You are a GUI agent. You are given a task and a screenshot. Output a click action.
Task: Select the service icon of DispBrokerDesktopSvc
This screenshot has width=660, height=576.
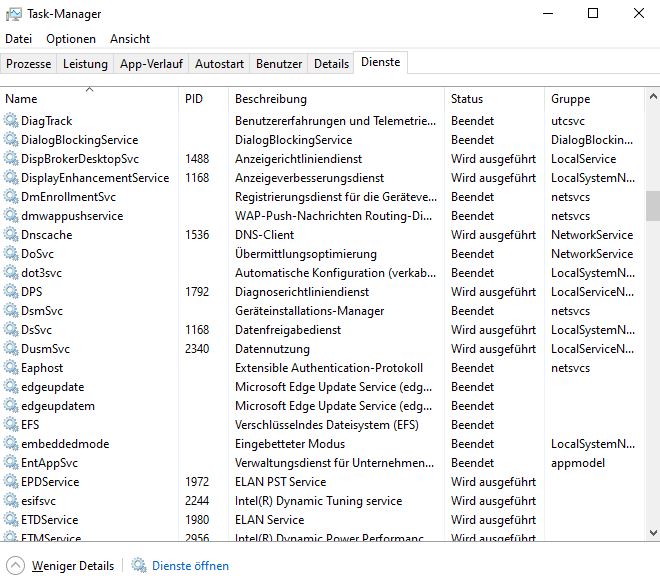pos(11,158)
